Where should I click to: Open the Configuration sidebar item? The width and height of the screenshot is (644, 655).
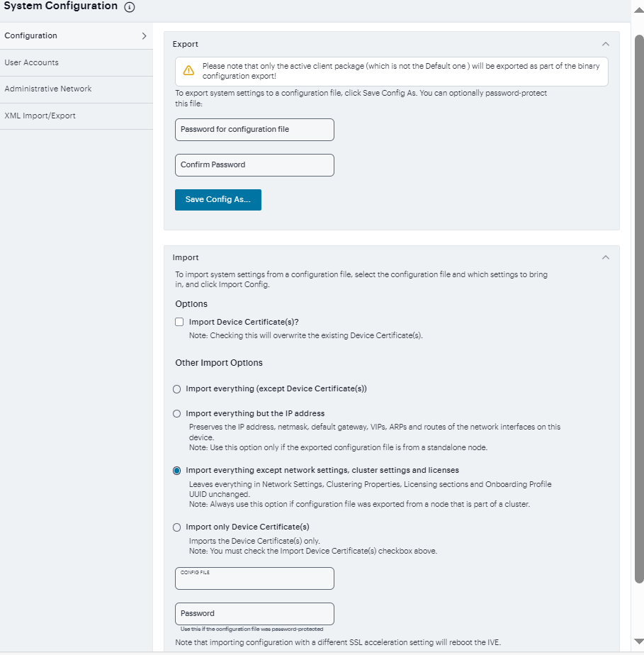[77, 36]
